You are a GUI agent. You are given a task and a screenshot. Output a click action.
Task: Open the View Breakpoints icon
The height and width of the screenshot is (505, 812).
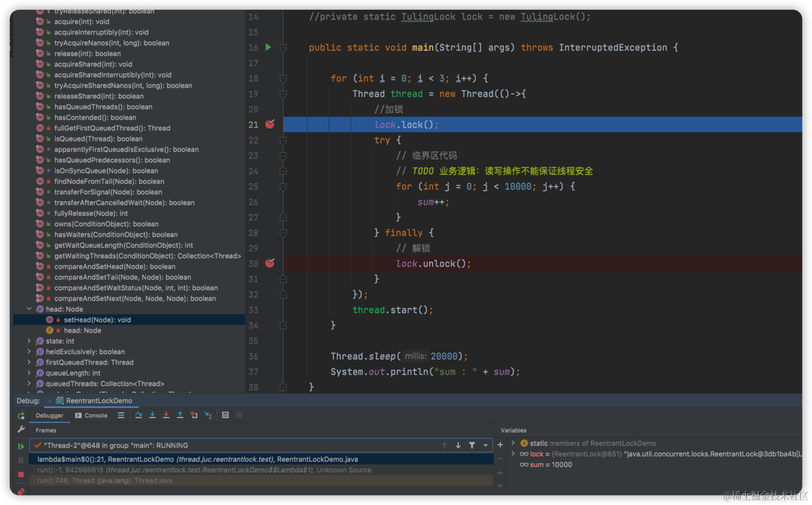tap(21, 491)
